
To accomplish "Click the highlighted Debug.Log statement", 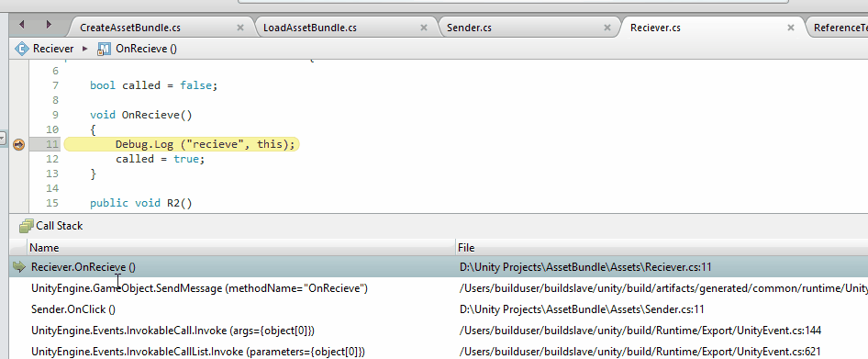I will [205, 144].
